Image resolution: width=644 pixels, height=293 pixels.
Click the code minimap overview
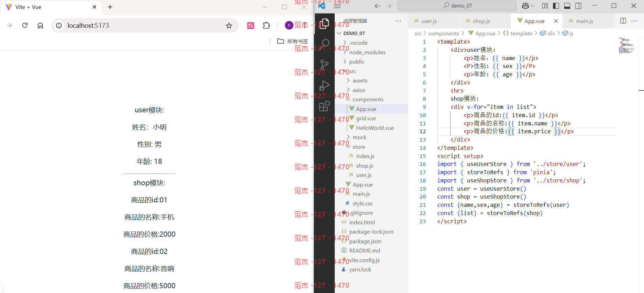click(x=626, y=46)
